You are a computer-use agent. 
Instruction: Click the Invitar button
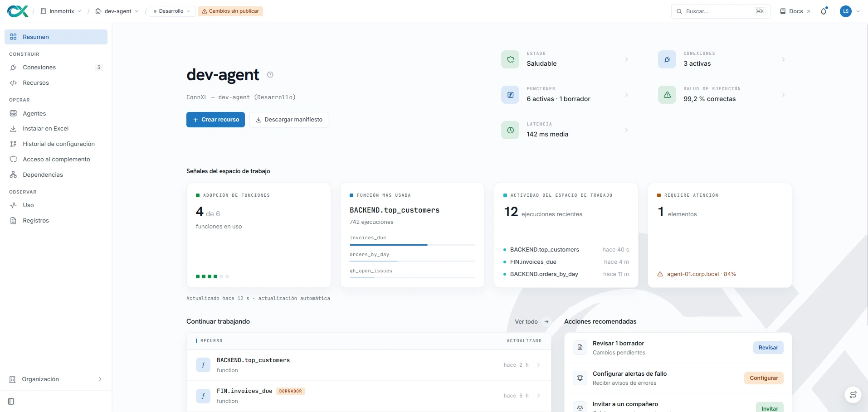[770, 408]
